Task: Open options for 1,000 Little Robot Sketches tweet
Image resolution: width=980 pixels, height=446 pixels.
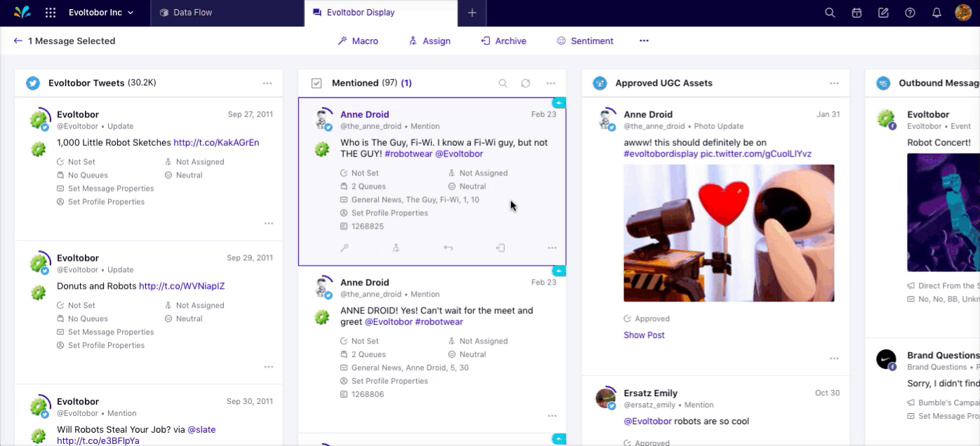Action: point(268,224)
